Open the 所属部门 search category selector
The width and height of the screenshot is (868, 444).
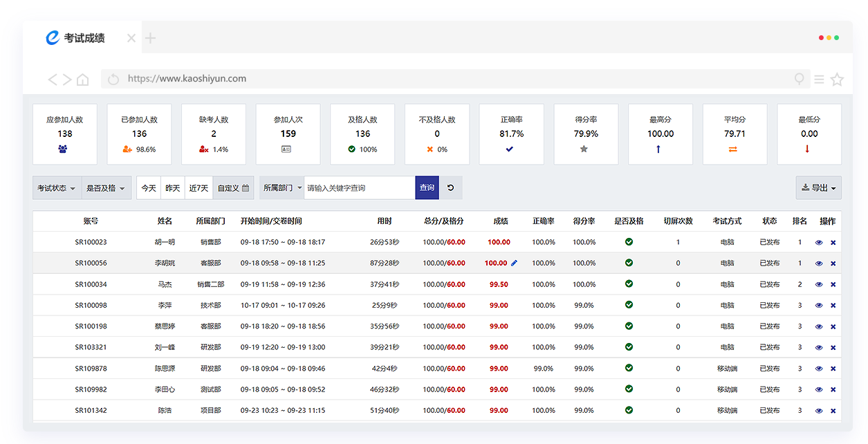282,187
